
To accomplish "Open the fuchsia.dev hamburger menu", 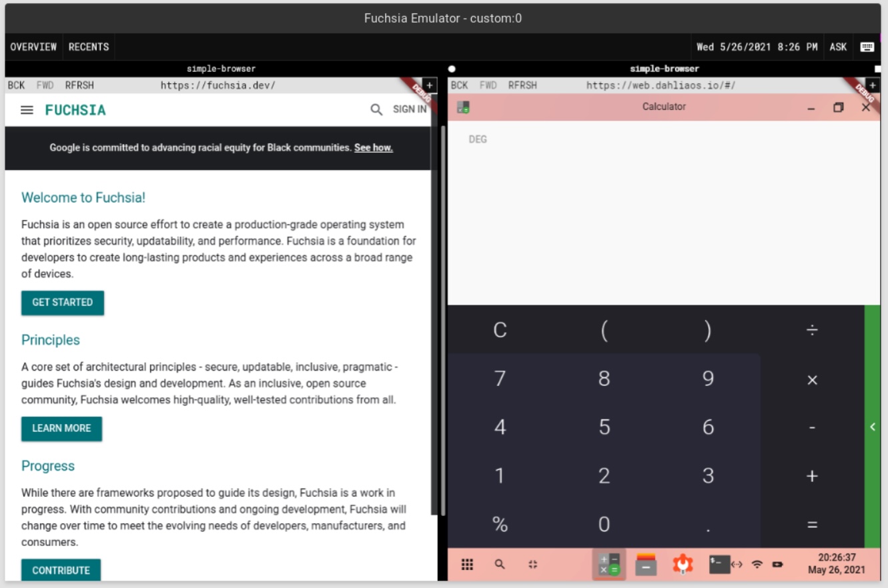I will click(x=26, y=111).
